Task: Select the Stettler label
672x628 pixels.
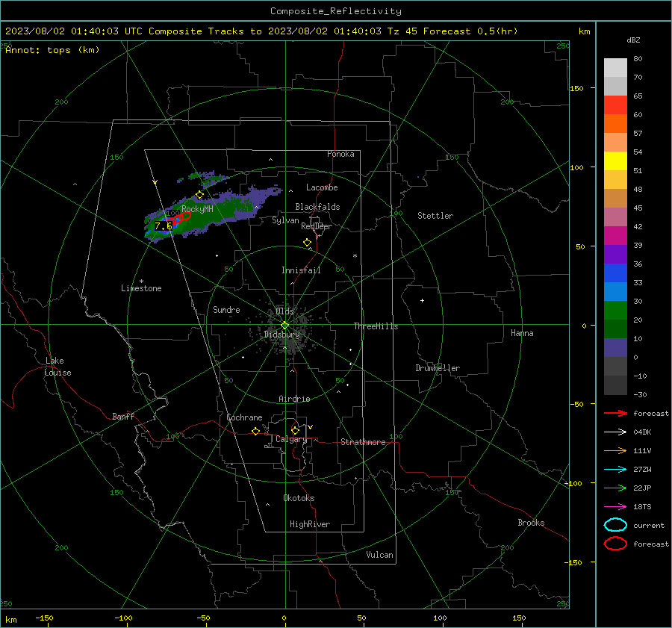Action: [435, 216]
